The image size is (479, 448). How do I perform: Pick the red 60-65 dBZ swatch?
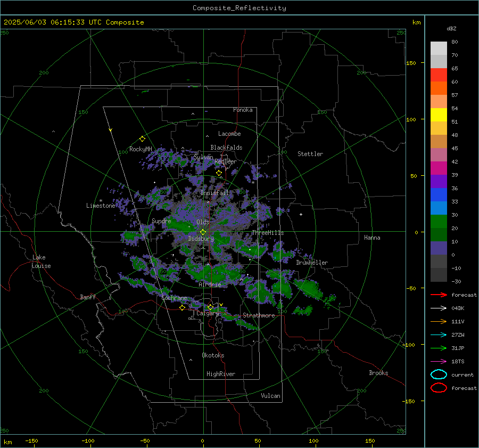tap(439, 75)
